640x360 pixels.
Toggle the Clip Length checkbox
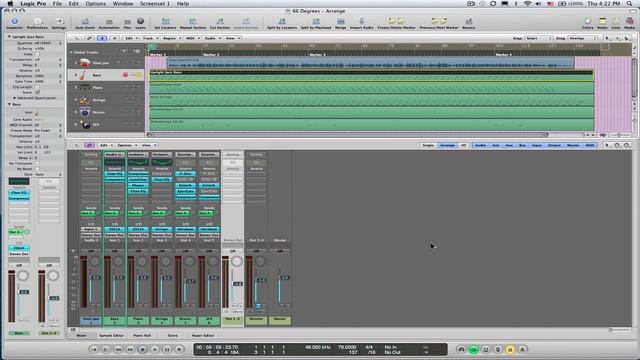click(x=37, y=87)
